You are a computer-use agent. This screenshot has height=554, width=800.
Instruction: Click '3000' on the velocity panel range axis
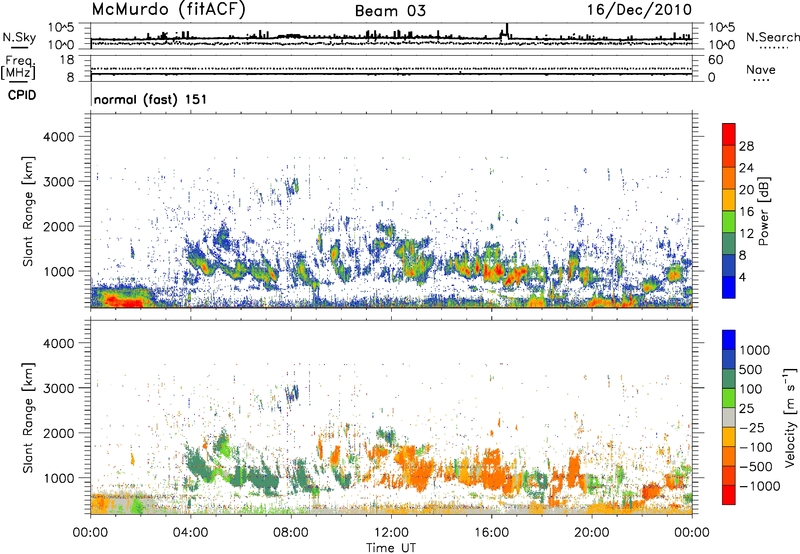pos(58,388)
